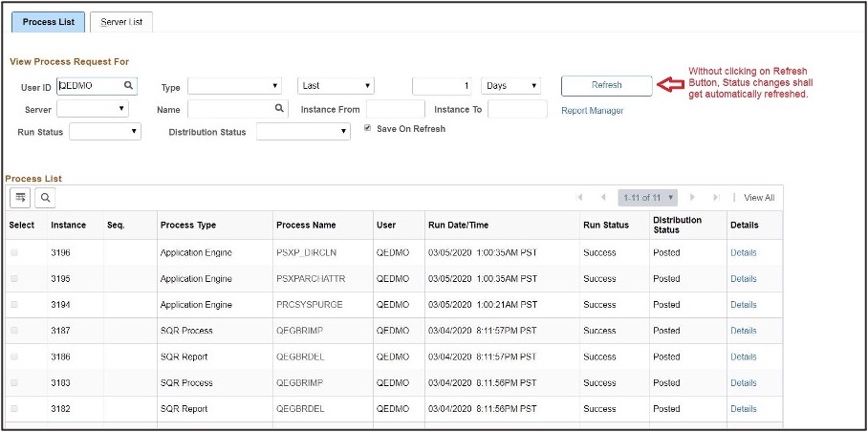Click the Distribution Status column header
The width and height of the screenshot is (868, 432).
(x=678, y=225)
